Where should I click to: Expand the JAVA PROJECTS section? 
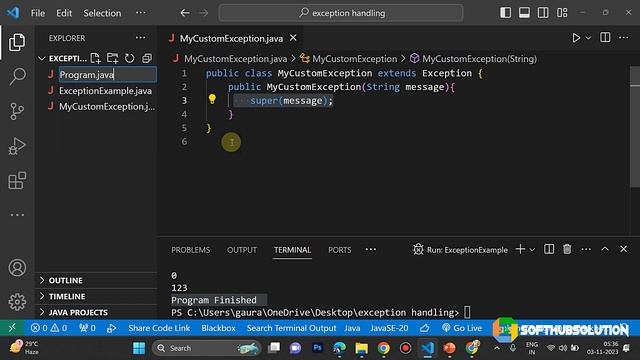[x=78, y=312]
